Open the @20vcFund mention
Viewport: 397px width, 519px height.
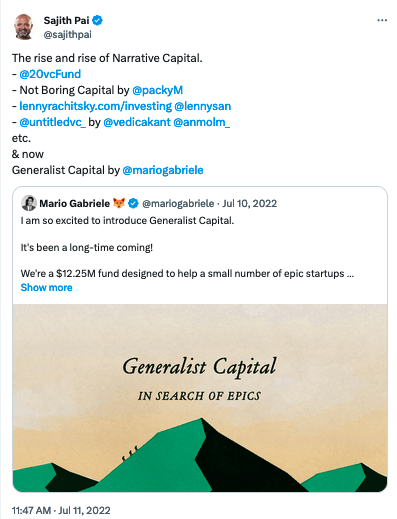[x=50, y=74]
